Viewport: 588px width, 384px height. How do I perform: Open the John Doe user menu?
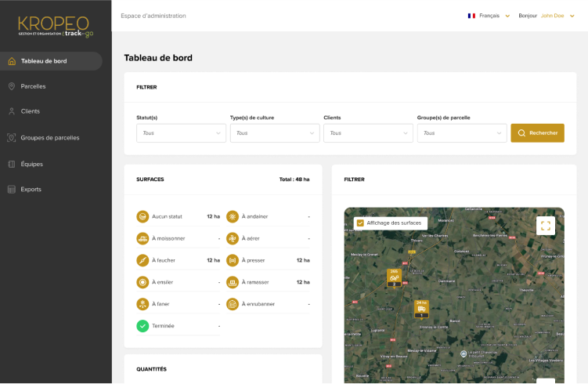point(557,16)
